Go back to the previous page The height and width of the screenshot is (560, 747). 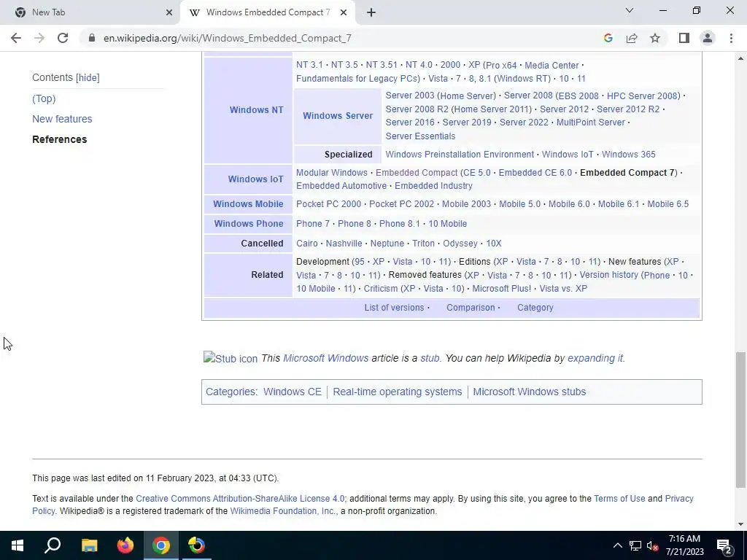[16, 38]
